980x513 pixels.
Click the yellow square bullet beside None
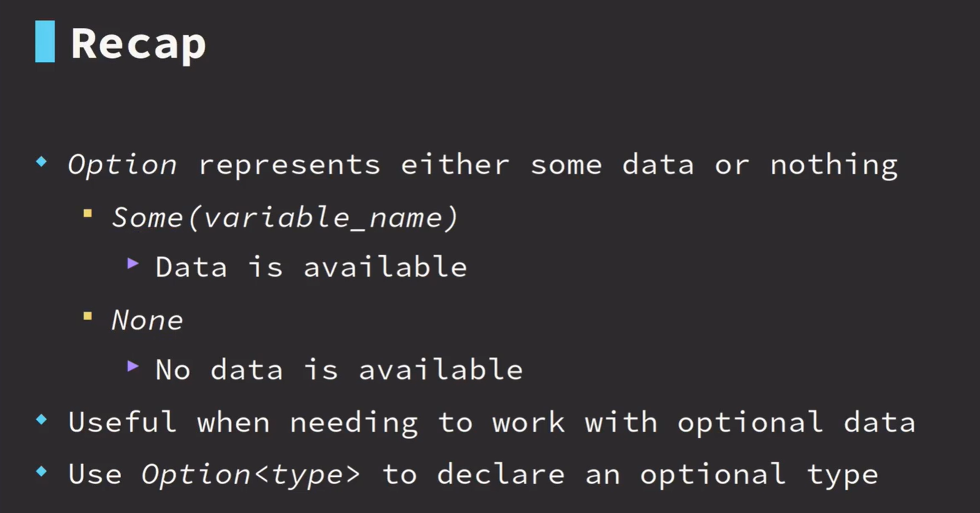click(88, 316)
